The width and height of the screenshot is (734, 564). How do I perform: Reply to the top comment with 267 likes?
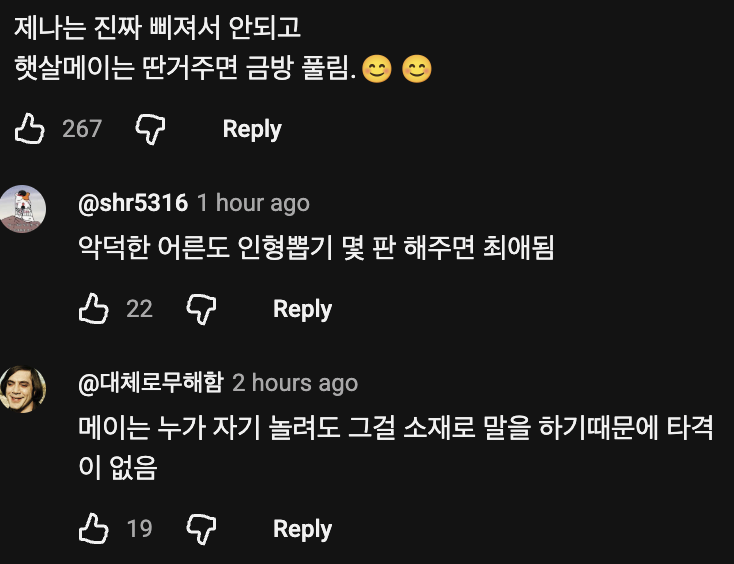tap(252, 129)
